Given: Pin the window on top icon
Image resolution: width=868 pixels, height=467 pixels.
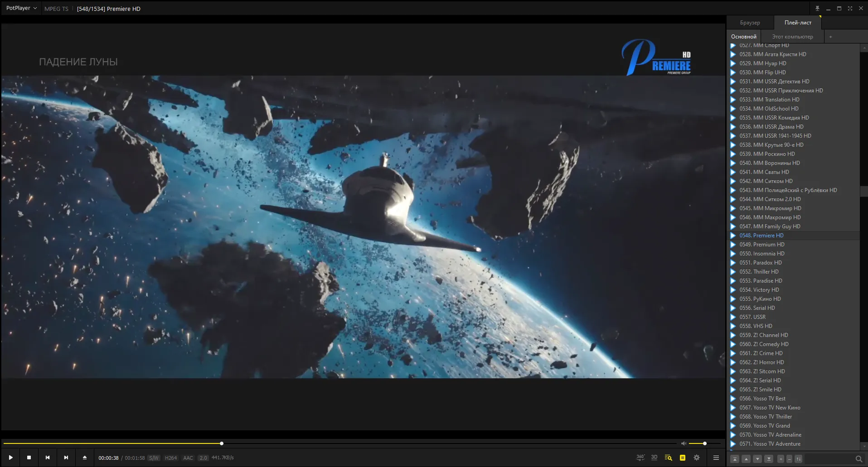Looking at the screenshot, I should point(817,8).
